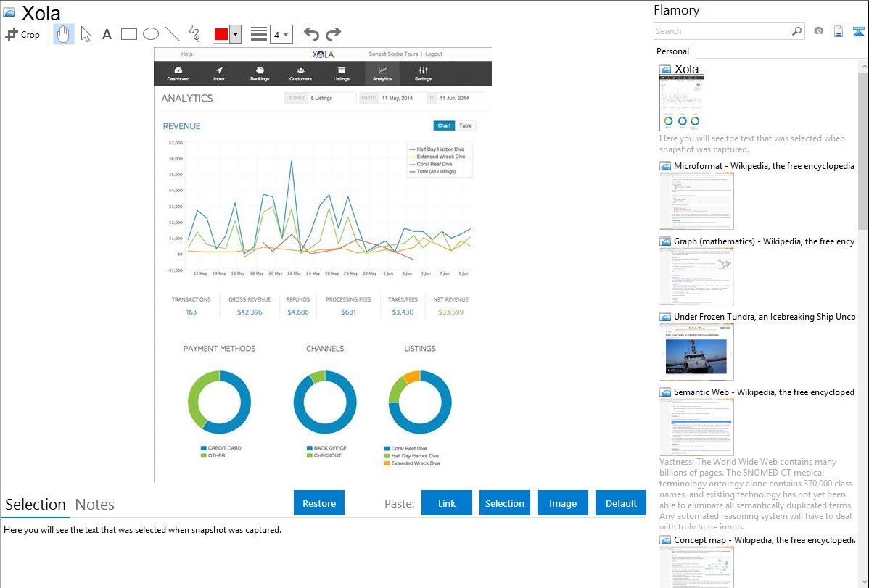Viewport: 869px width, 588px height.
Task: Click the Inbox icon in Xola nav
Action: pyautogui.click(x=219, y=74)
